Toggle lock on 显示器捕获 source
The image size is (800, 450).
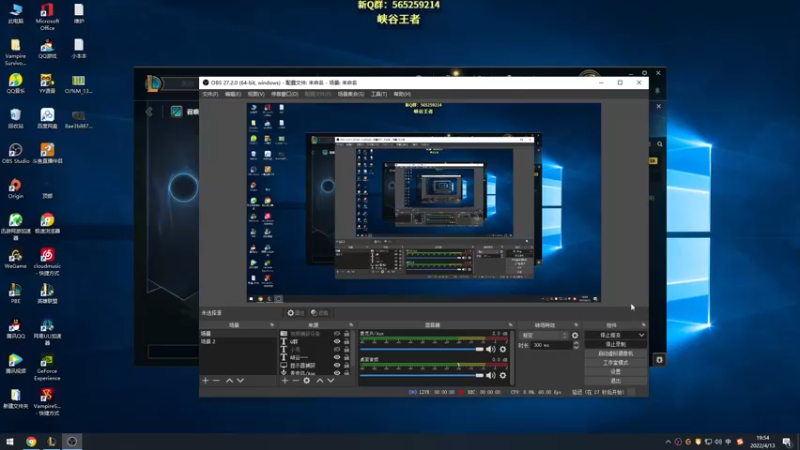coord(347,365)
